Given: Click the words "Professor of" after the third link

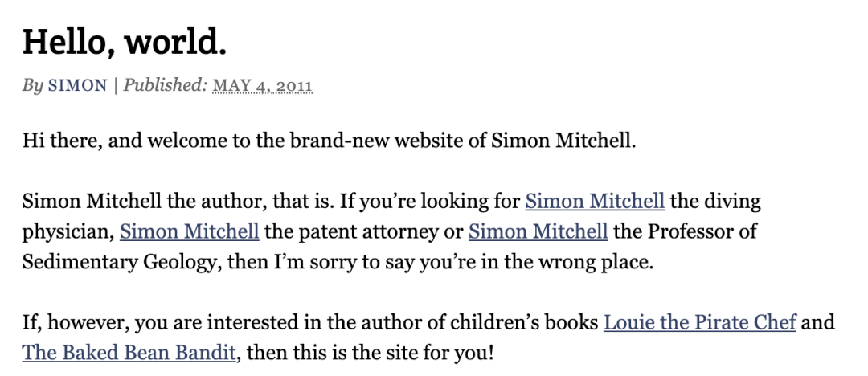Looking at the screenshot, I should [702, 231].
